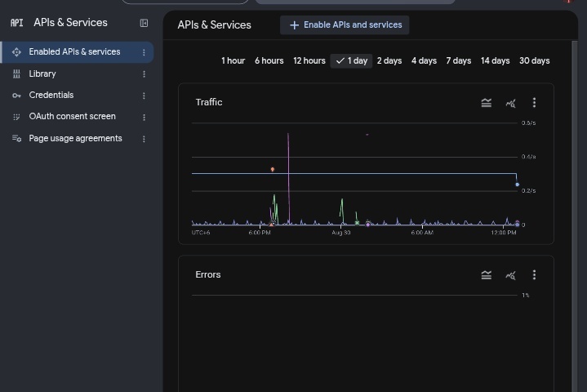Screen dimensions: 587x392
Task: Click the orange data point marker in Traffic chart
Action: coord(273,169)
